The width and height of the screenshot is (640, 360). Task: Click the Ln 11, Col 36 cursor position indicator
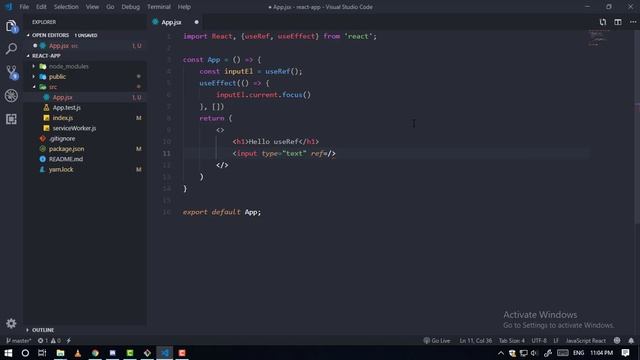pyautogui.click(x=476, y=340)
